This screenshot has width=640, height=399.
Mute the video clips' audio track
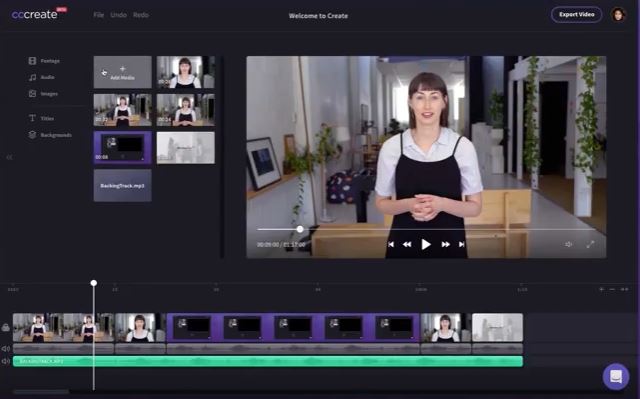click(6, 349)
